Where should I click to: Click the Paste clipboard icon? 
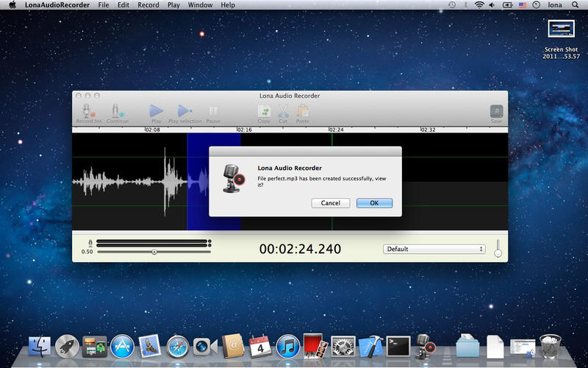click(x=302, y=111)
